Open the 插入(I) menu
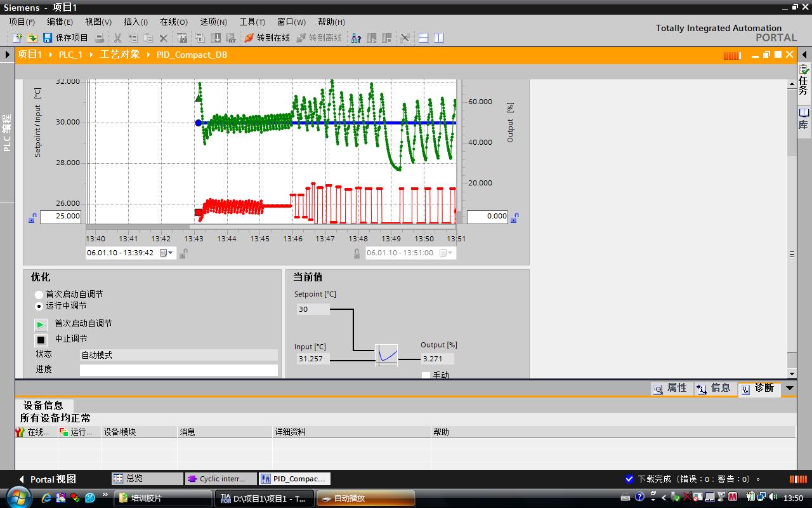 click(x=136, y=22)
